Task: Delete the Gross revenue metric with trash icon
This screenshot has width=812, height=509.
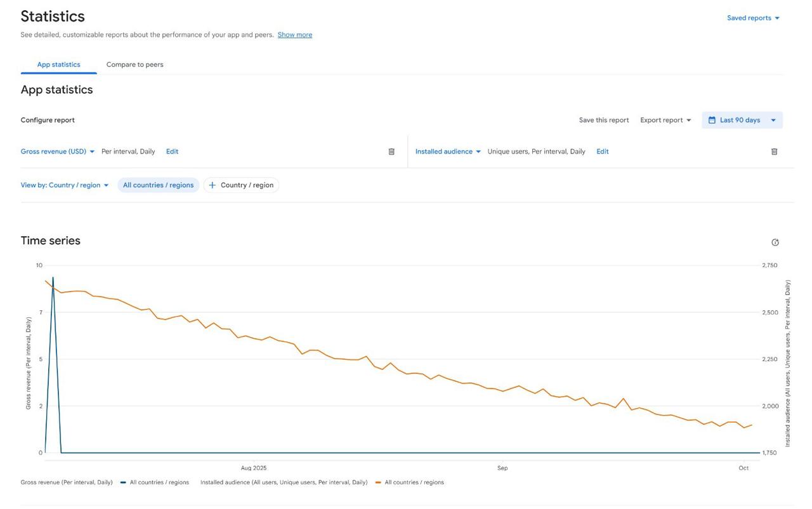Action: coord(391,152)
